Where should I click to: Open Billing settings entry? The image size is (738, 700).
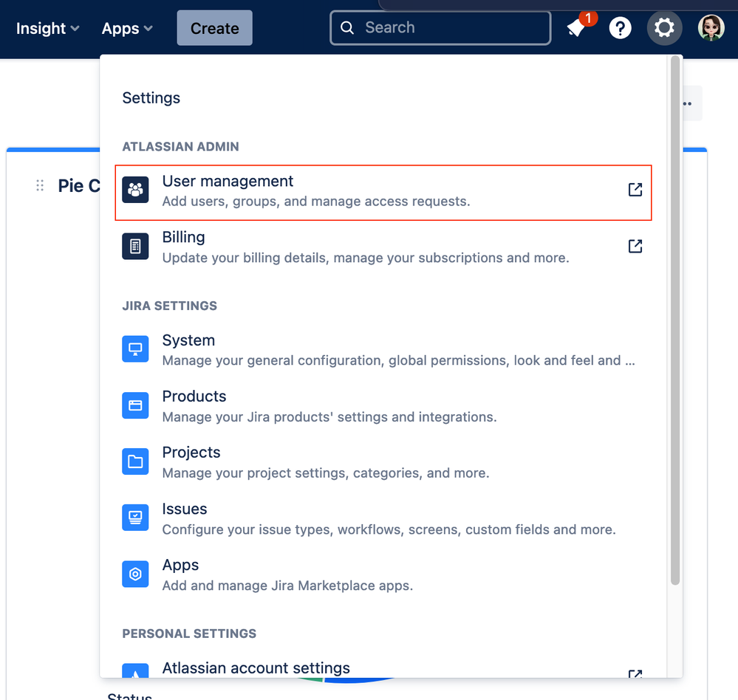[x=383, y=247]
